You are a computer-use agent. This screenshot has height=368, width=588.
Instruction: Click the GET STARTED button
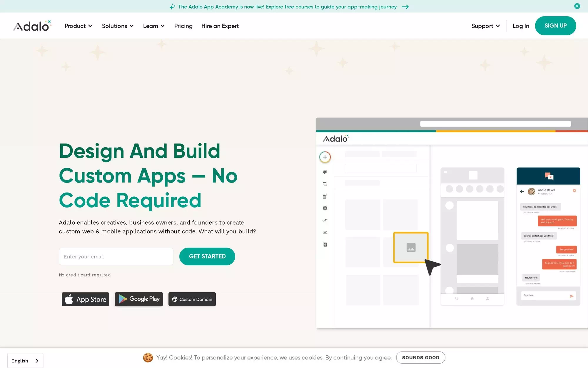207,256
